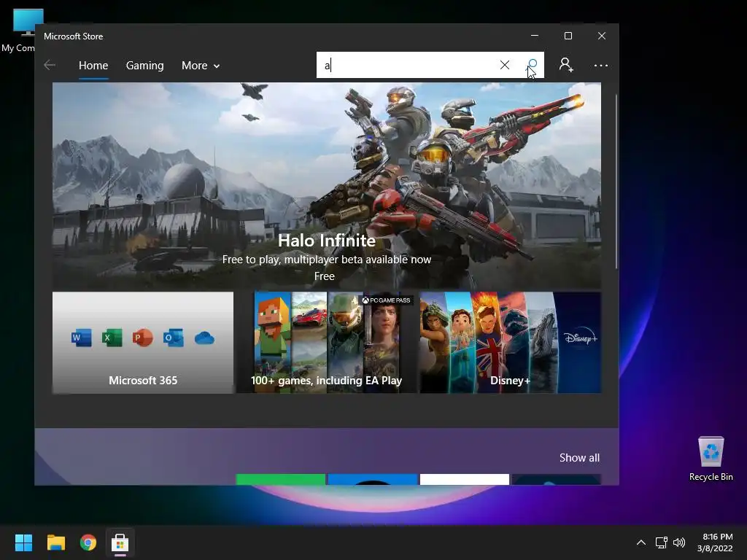This screenshot has height=560, width=747.
Task: Click the Store window vertical scrollbar
Action: coord(616,181)
